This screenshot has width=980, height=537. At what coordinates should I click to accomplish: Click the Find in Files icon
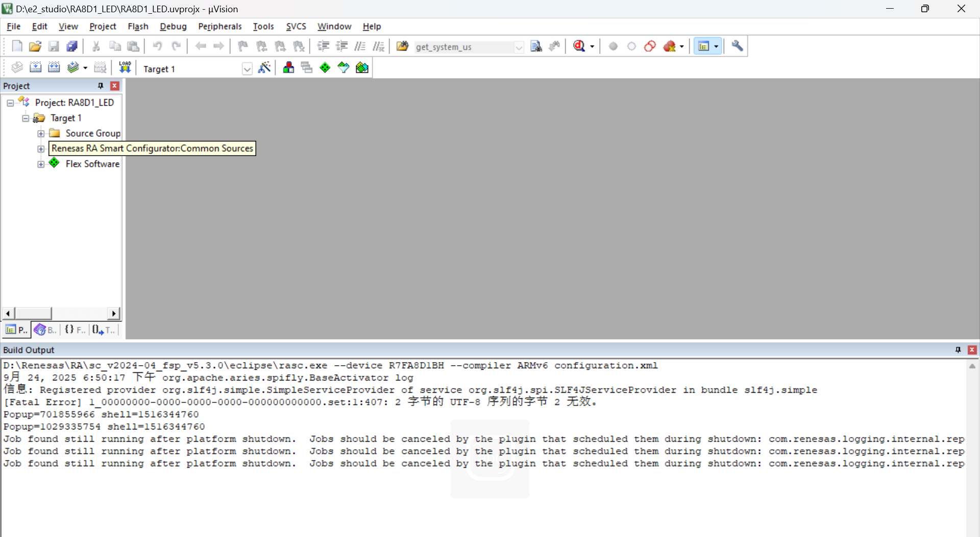[x=536, y=46]
